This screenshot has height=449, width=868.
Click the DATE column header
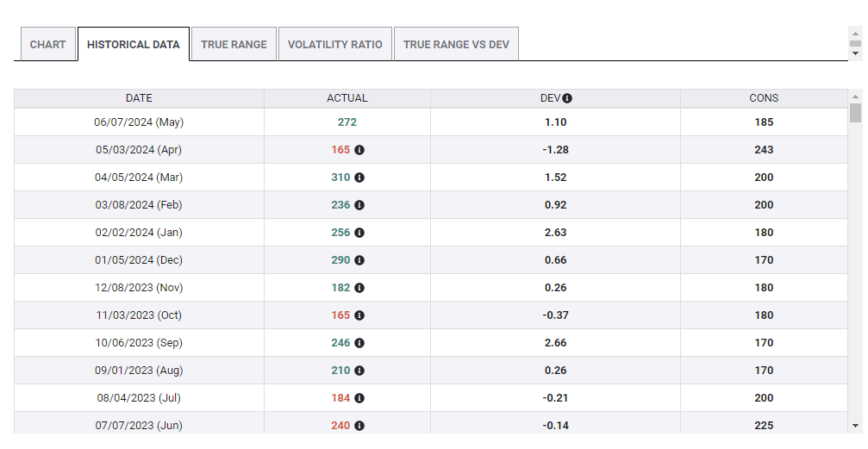(139, 98)
